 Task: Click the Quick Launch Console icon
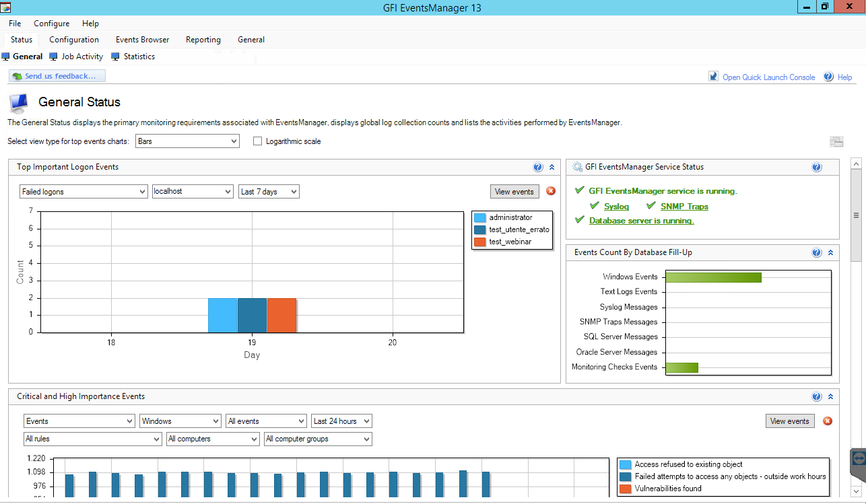pyautogui.click(x=714, y=77)
